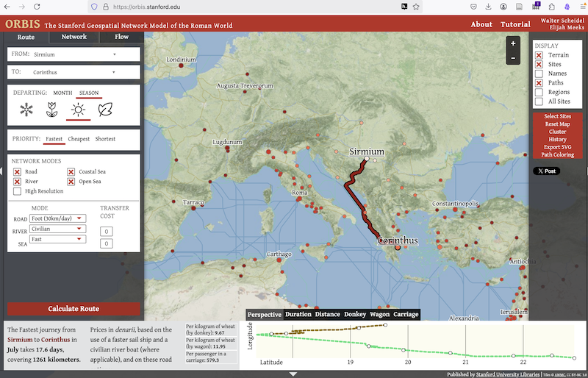Open the browser extensions puzzle icon

(x=552, y=7)
